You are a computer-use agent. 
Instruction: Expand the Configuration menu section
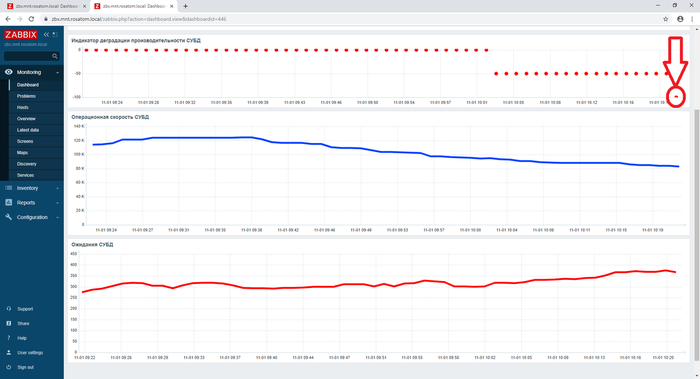click(x=58, y=217)
